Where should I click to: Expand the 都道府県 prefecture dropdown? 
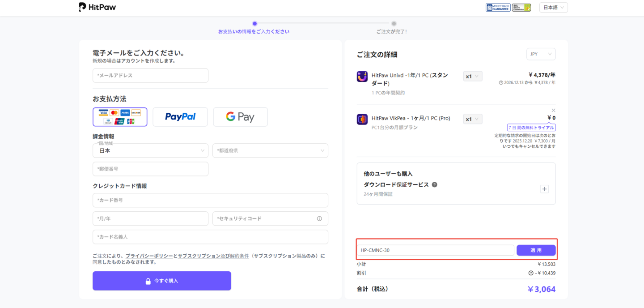pyautogui.click(x=270, y=151)
